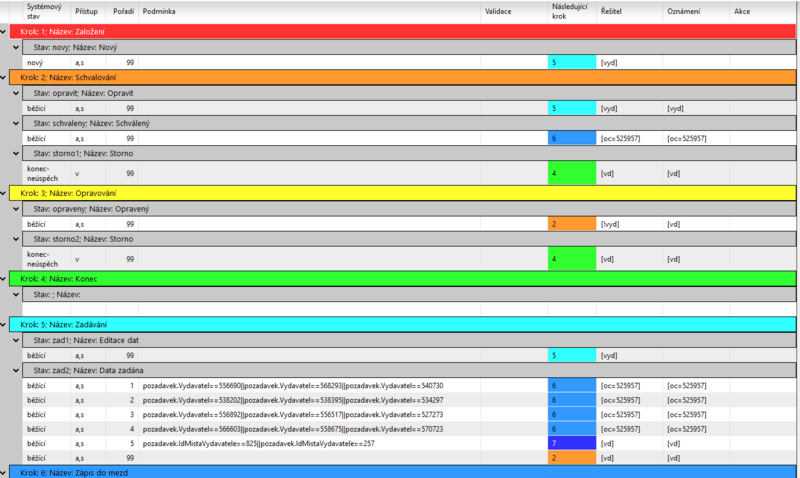Image resolution: width=800 pixels, height=478 pixels.
Task: Select the orange Krok 2 Schvalování row
Action: (403, 78)
